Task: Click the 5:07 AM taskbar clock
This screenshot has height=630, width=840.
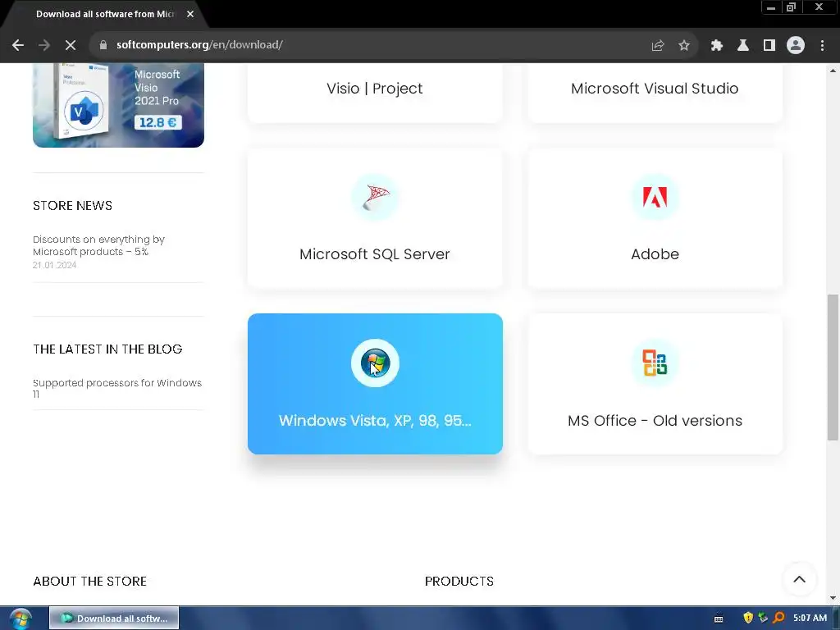Action: [x=810, y=619]
